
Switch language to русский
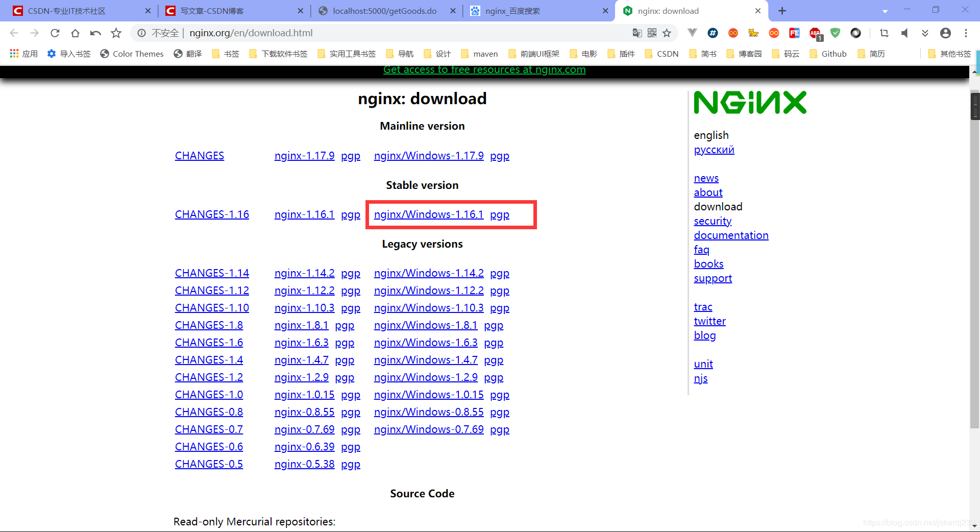coord(714,150)
